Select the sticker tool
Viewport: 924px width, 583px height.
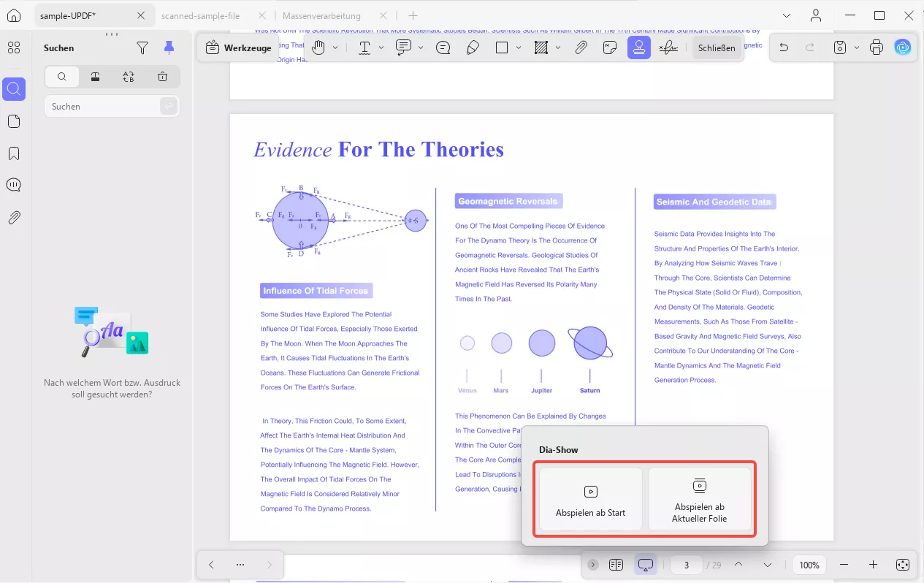(610, 47)
